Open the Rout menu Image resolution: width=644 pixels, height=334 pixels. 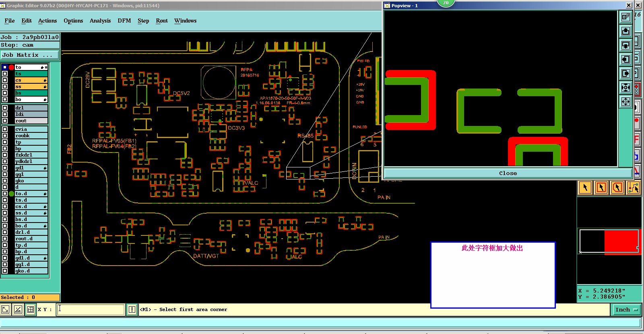coord(162,21)
